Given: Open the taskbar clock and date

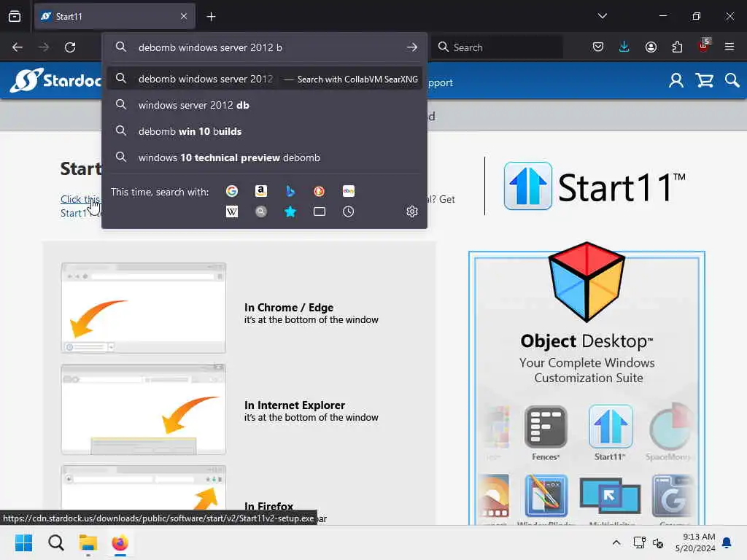Looking at the screenshot, I should click(x=695, y=542).
